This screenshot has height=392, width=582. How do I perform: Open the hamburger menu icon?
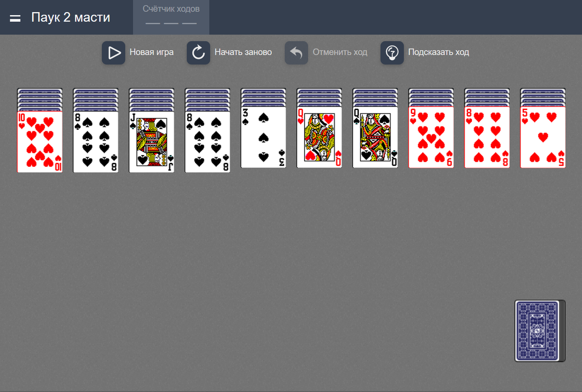click(x=15, y=18)
